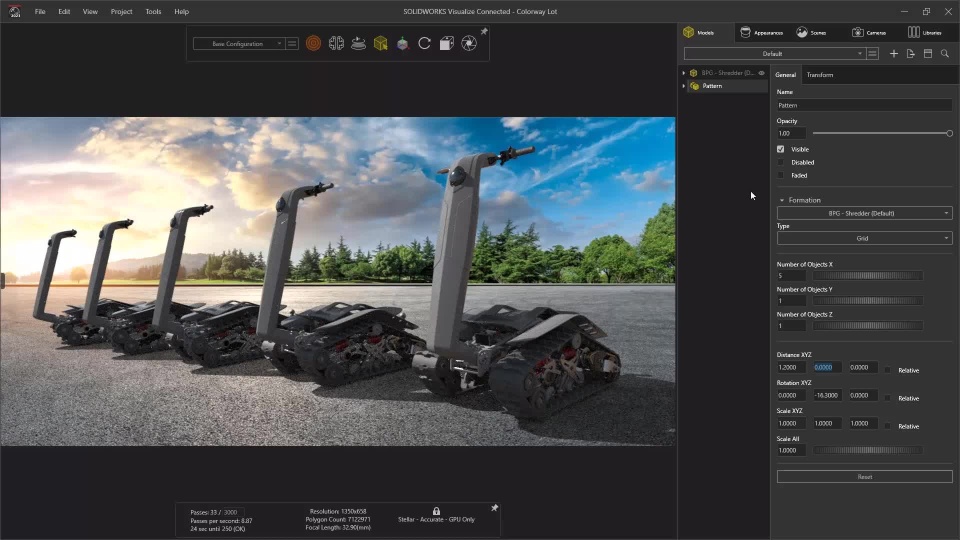Toggle visibility eye on BPG - Shredder

tap(761, 73)
